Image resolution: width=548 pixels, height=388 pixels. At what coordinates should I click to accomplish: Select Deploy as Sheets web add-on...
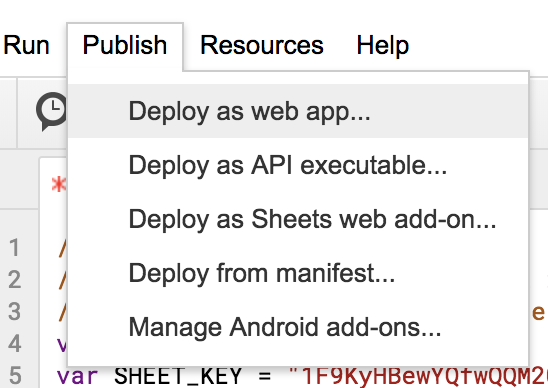tap(298, 219)
